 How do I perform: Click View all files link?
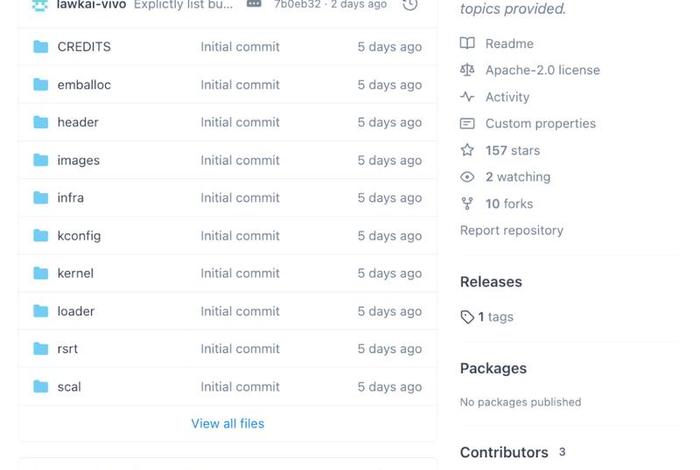click(x=228, y=424)
